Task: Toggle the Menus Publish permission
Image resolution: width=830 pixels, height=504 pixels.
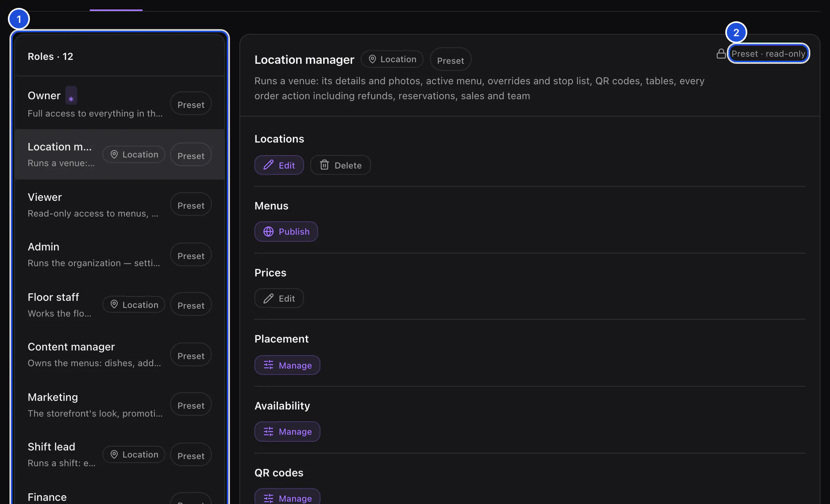Action: point(286,232)
